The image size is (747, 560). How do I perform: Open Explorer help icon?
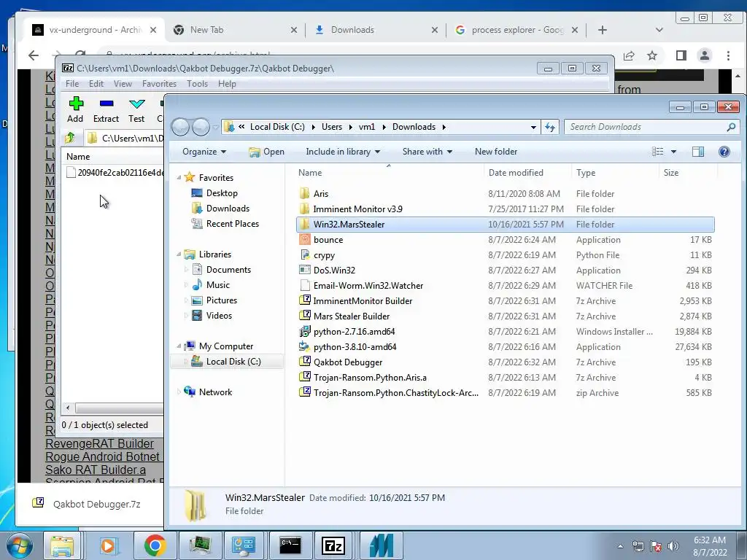[x=724, y=152]
